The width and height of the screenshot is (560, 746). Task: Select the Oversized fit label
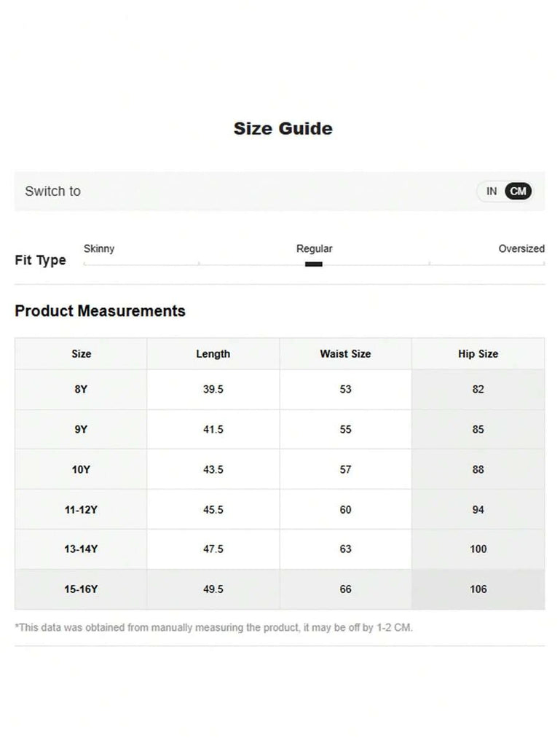[x=521, y=248]
